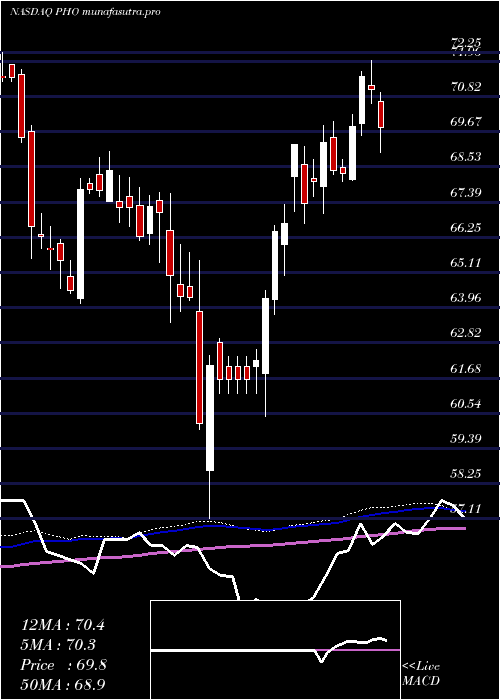Click the NASDAQ PHO munafasutra.pro title text

[85, 12]
